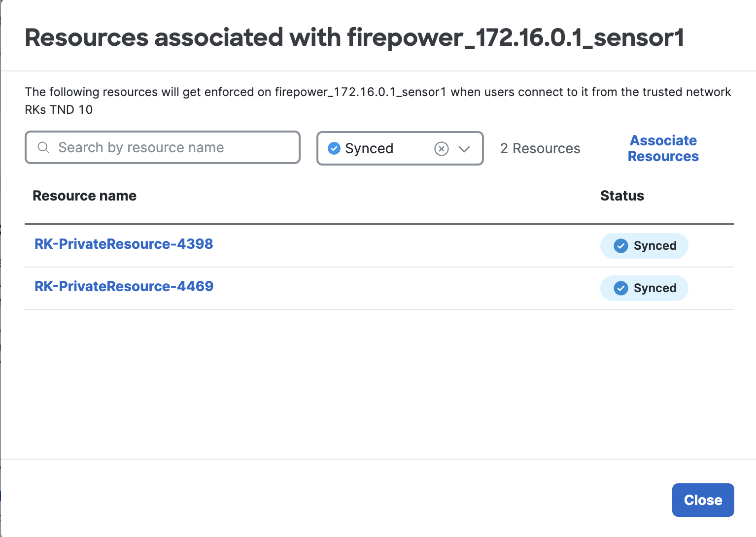Click the 2 Resources count label
The height and width of the screenshot is (537, 756).
click(x=540, y=148)
